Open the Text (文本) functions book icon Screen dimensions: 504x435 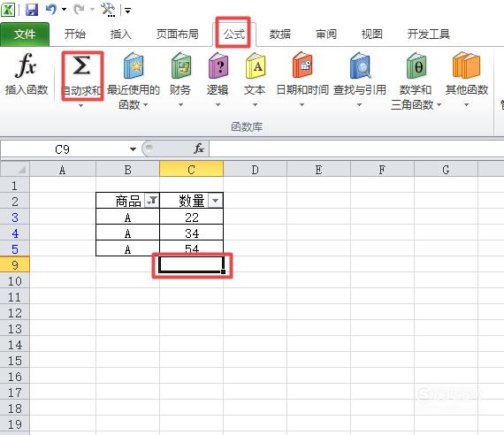click(x=256, y=65)
